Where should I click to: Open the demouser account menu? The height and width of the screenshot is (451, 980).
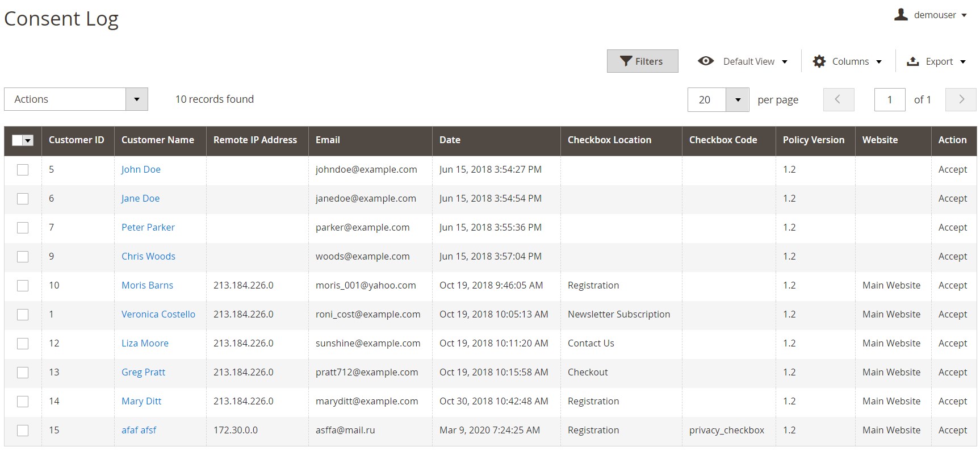931,15
